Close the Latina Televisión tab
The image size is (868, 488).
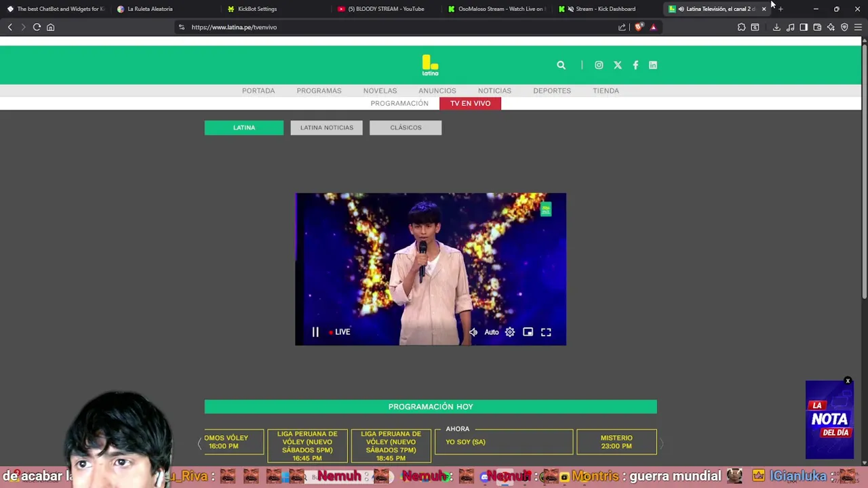click(x=764, y=9)
